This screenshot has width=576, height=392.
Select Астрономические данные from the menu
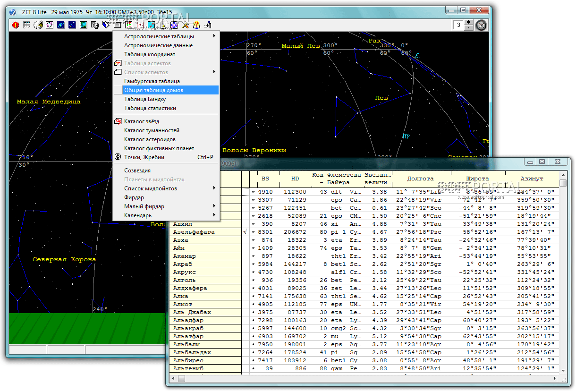tap(166, 45)
